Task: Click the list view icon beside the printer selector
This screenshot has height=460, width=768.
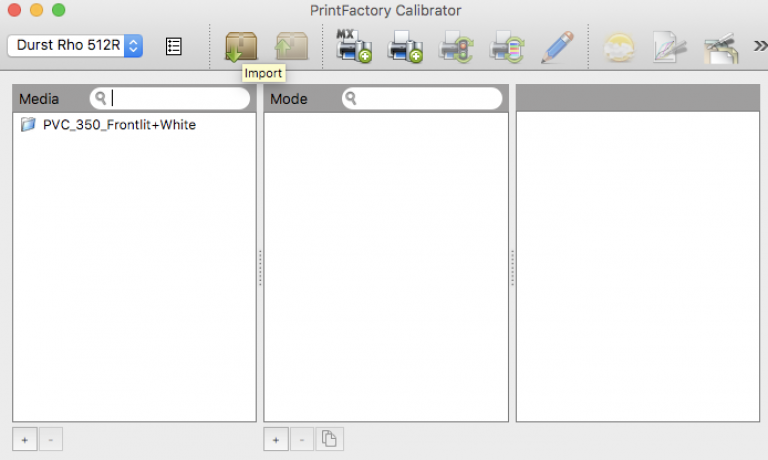Action: coord(173,46)
